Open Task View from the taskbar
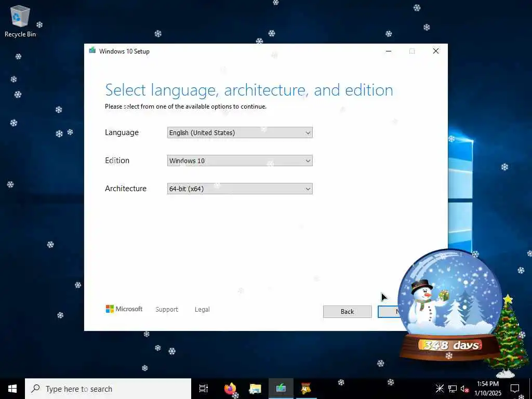 pos(204,389)
